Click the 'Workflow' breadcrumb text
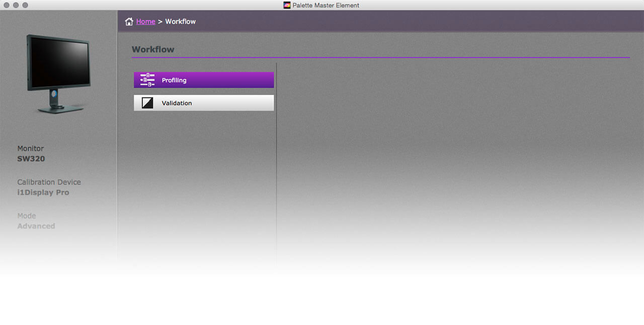 (x=181, y=22)
